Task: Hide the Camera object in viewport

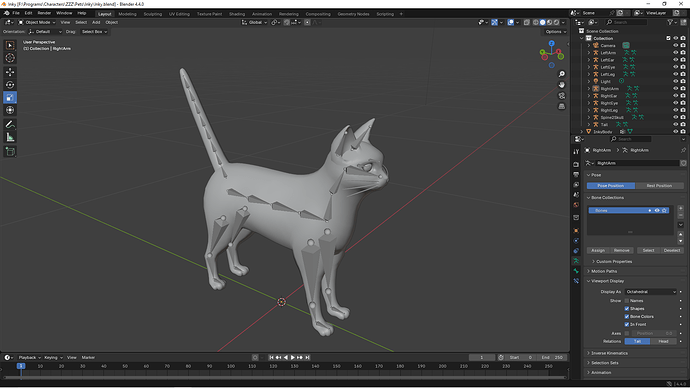Action: pyautogui.click(x=675, y=45)
